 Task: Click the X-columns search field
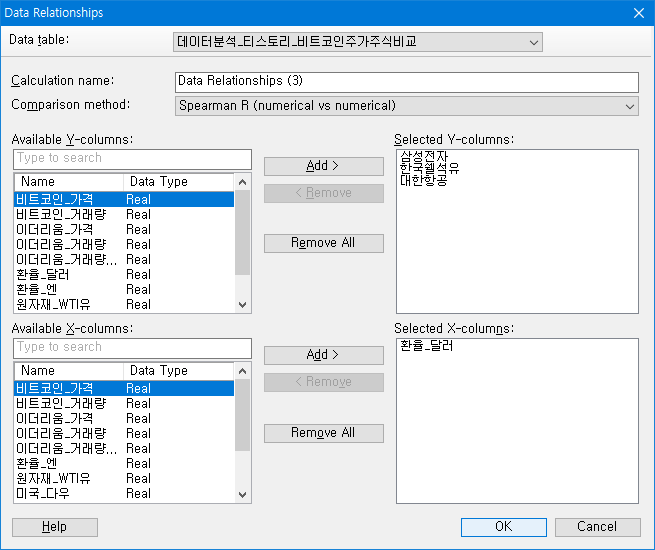pyautogui.click(x=132, y=348)
